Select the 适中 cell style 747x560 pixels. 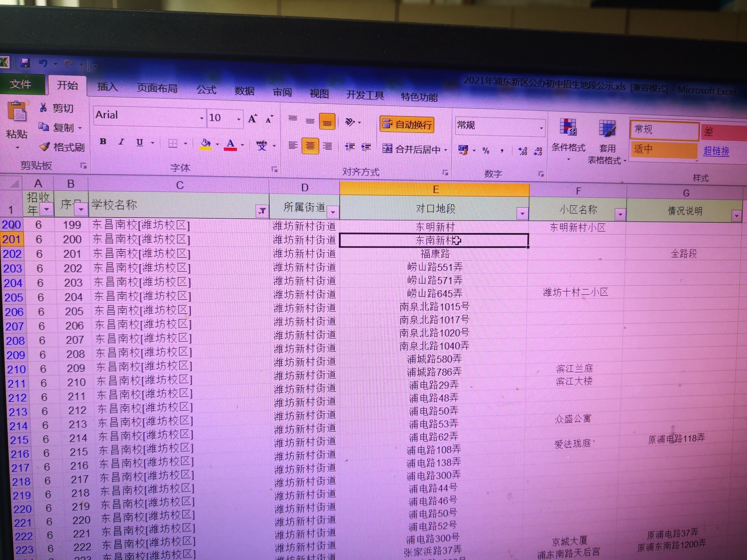point(663,149)
